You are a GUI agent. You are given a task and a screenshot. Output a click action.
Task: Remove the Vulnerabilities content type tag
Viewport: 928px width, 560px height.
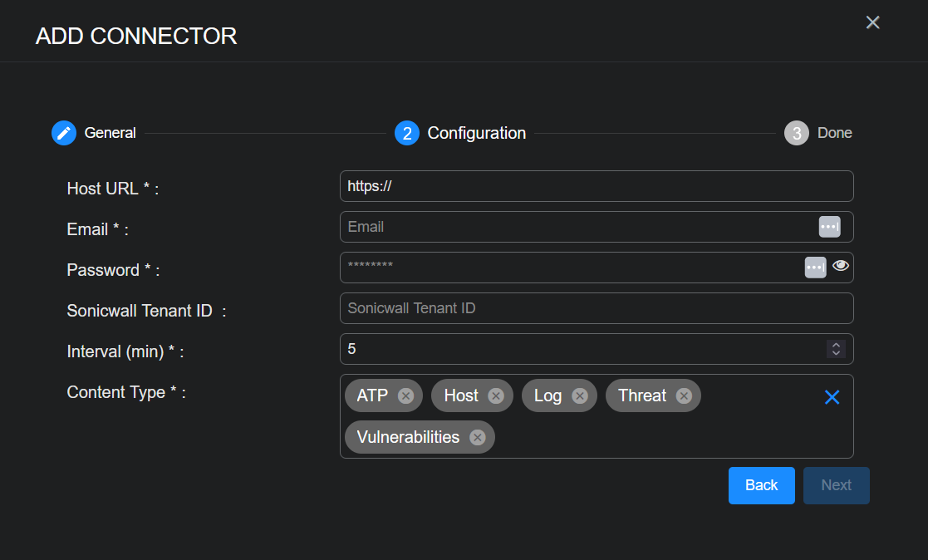click(x=477, y=437)
